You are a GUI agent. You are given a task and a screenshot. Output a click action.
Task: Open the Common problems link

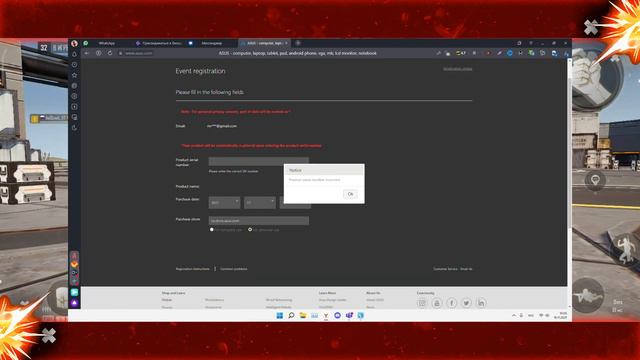pyautogui.click(x=233, y=269)
